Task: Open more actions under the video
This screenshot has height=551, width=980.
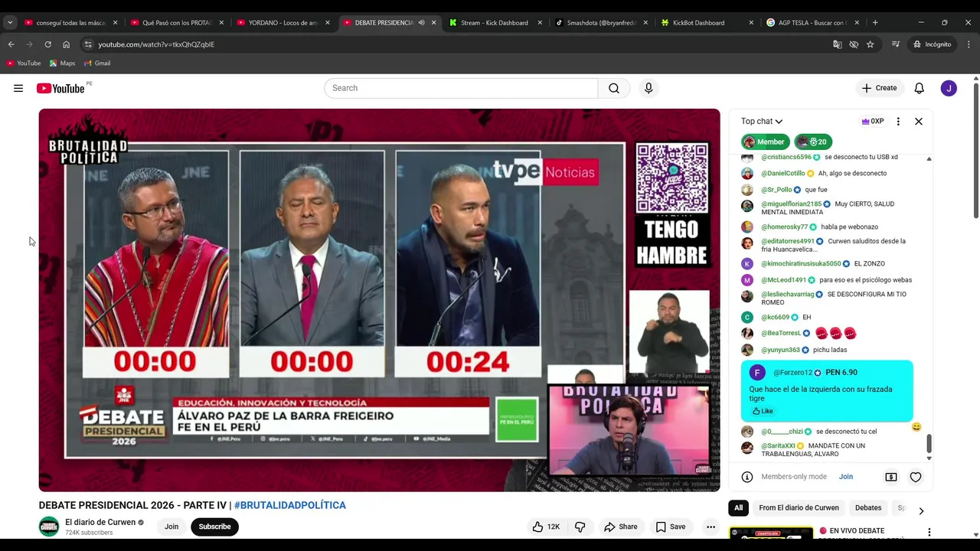Action: click(710, 527)
